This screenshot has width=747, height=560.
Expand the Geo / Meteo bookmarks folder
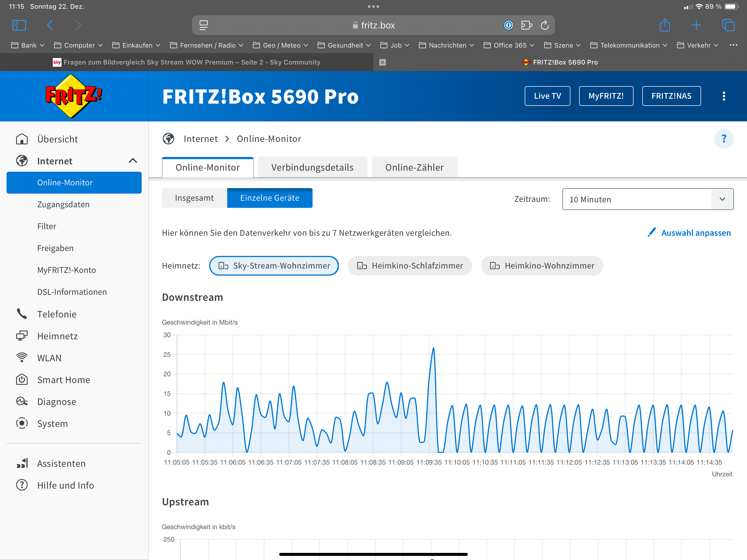(281, 45)
